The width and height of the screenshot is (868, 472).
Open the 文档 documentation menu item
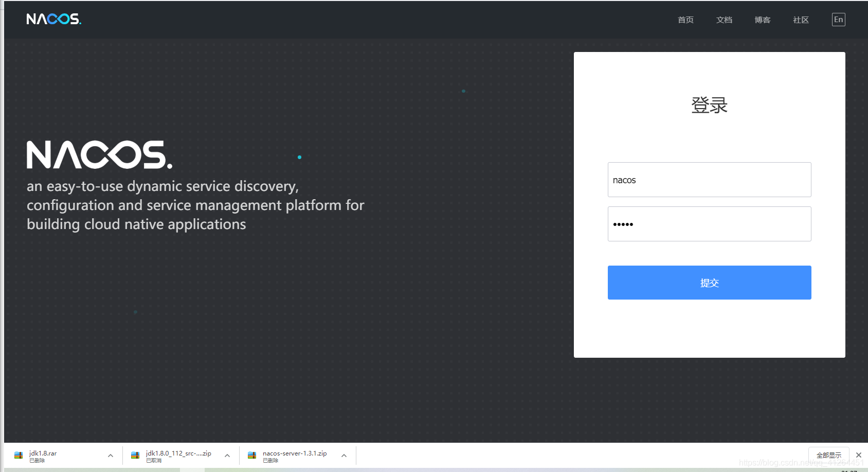click(x=724, y=20)
